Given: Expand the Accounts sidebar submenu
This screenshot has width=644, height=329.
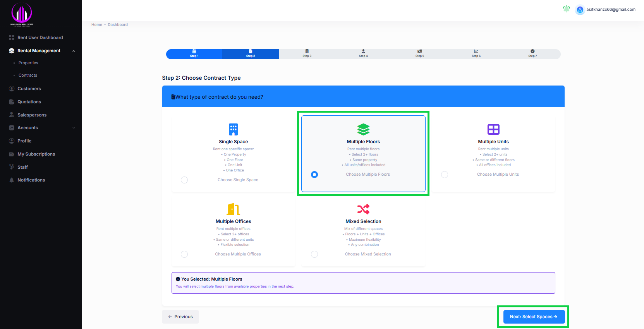Looking at the screenshot, I should tap(74, 128).
